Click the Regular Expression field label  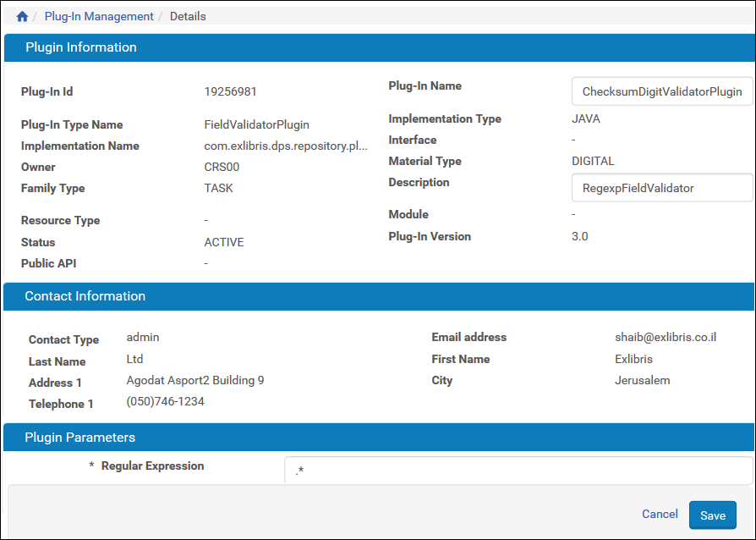click(152, 466)
